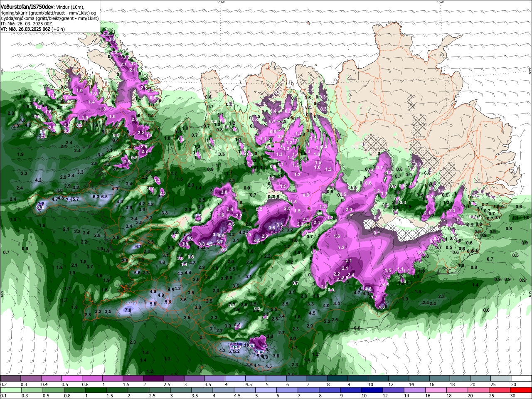Click the VT: Mið. 26.03.2025 06Z line
Image resolution: width=532 pixels, height=399 pixels.
pyautogui.click(x=32, y=29)
